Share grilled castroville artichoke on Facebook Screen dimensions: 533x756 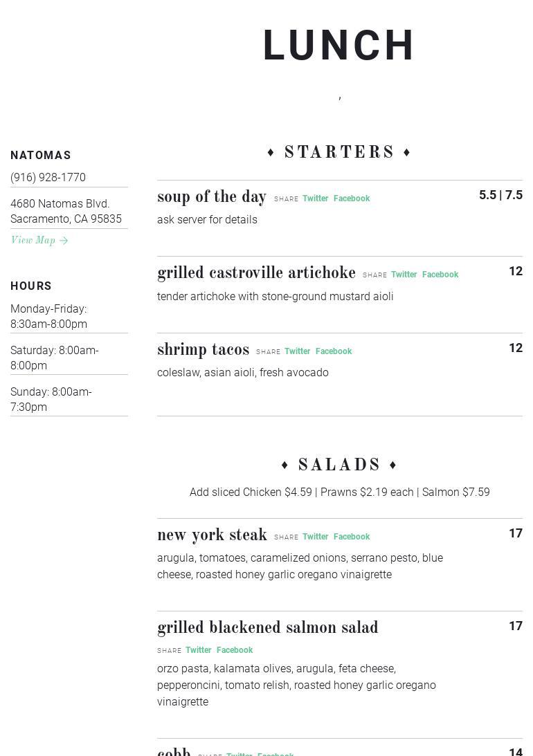click(440, 275)
